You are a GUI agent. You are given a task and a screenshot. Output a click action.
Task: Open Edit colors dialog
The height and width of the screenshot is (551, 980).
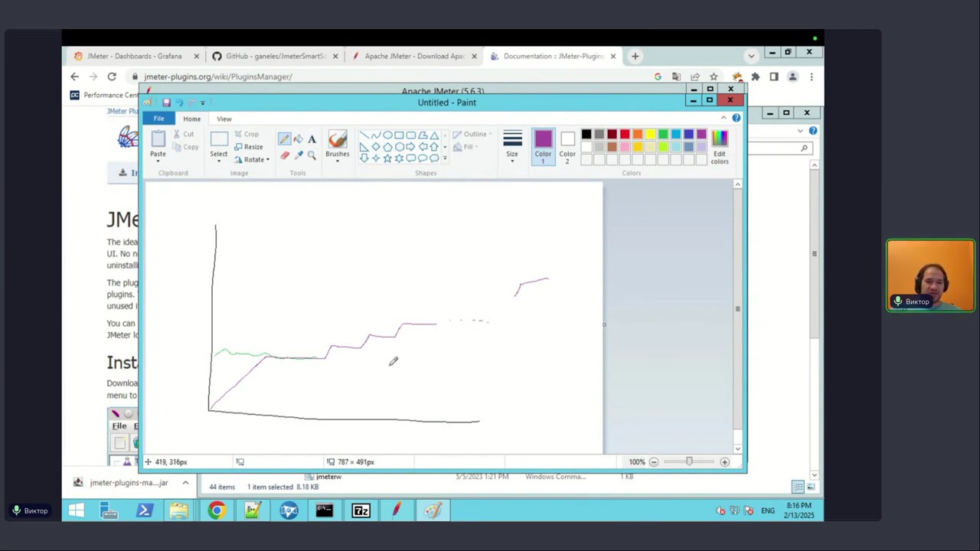[720, 146]
